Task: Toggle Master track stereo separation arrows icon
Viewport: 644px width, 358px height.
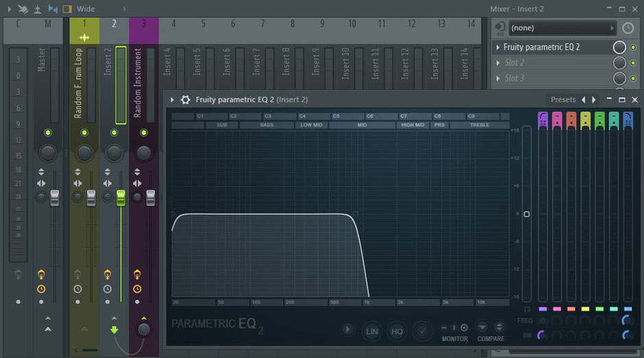Action: click(x=41, y=183)
